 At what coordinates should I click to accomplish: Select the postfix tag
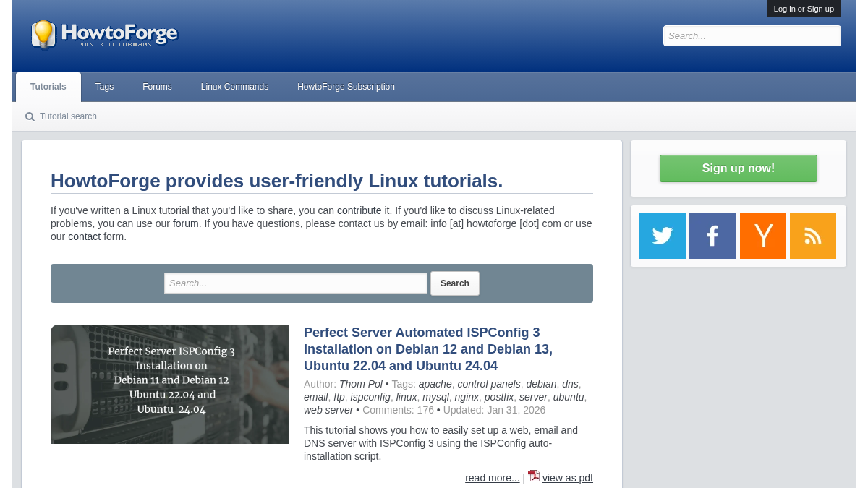click(x=499, y=397)
